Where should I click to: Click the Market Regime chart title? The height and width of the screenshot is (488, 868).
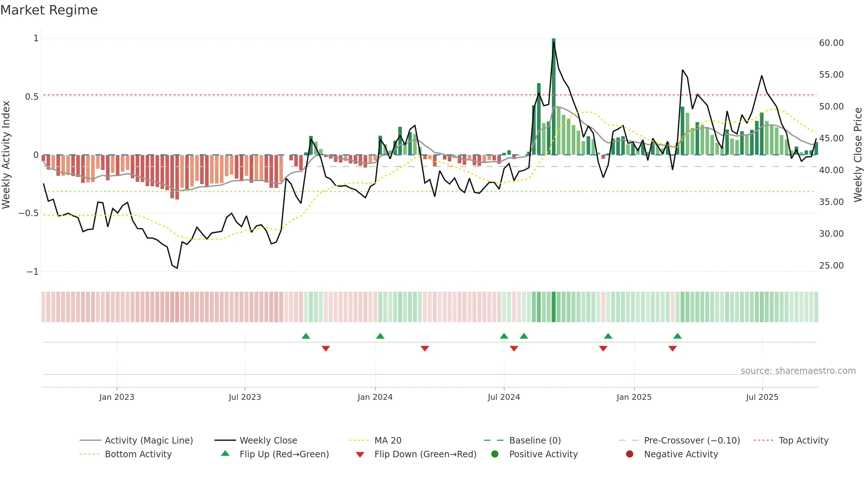pyautogui.click(x=49, y=10)
